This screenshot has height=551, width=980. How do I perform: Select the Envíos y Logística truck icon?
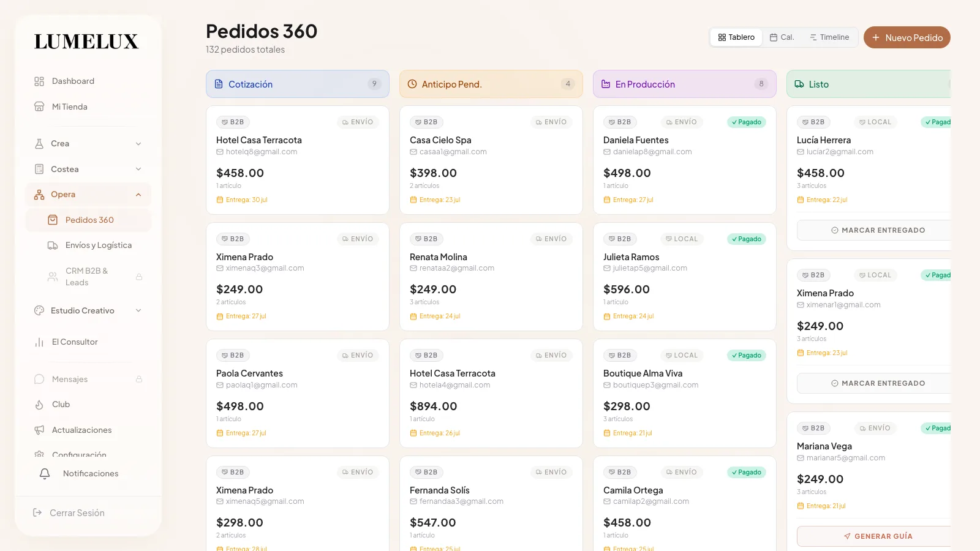(53, 246)
